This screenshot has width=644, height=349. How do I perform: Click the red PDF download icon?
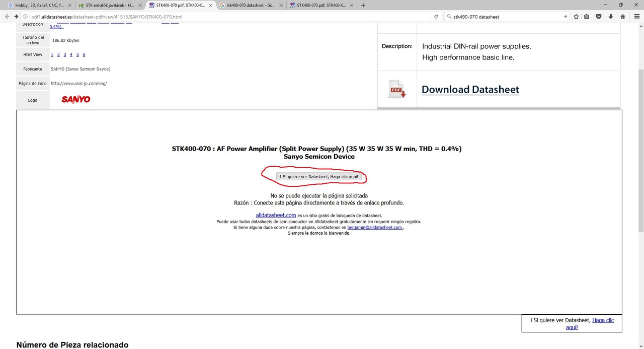(x=396, y=89)
